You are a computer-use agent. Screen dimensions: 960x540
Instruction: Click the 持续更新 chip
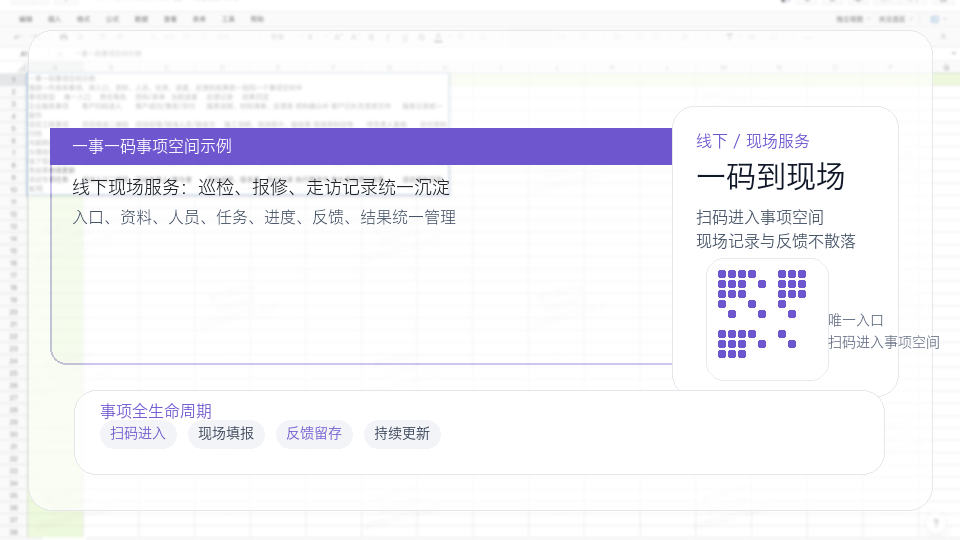[x=402, y=434]
